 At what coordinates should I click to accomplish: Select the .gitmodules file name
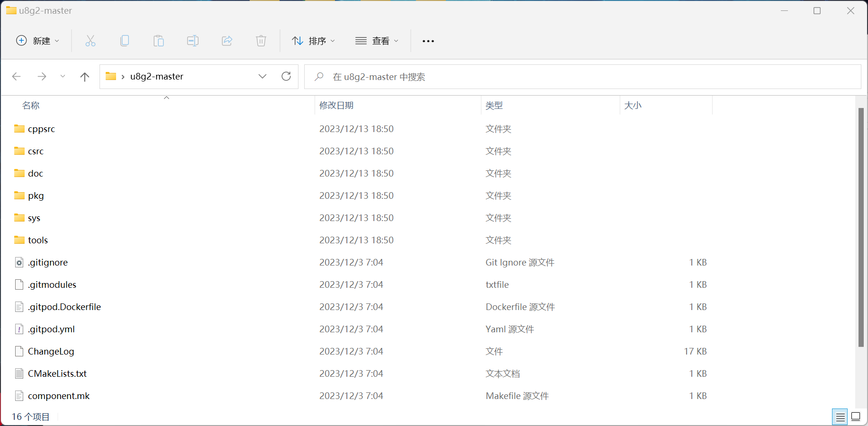tap(52, 284)
